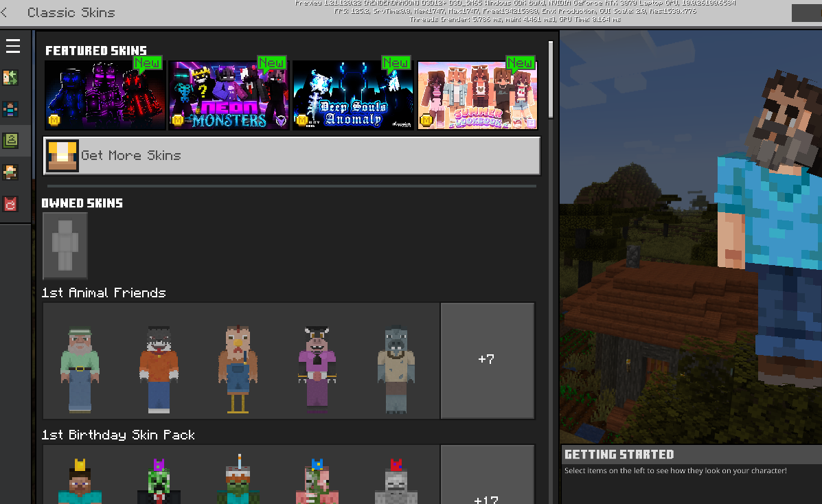Select the party-hat Creeper birthday skin

[159, 481]
